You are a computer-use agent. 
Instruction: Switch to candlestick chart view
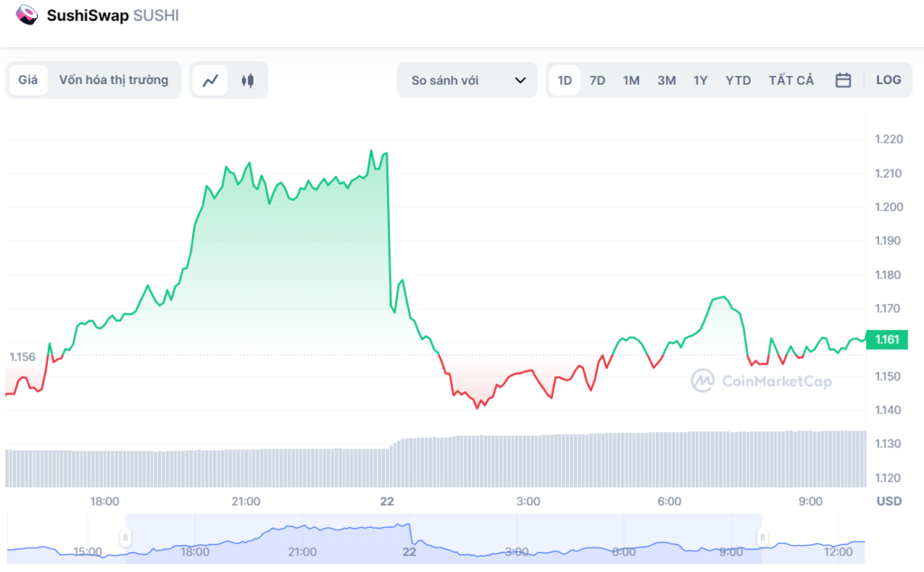(x=247, y=80)
